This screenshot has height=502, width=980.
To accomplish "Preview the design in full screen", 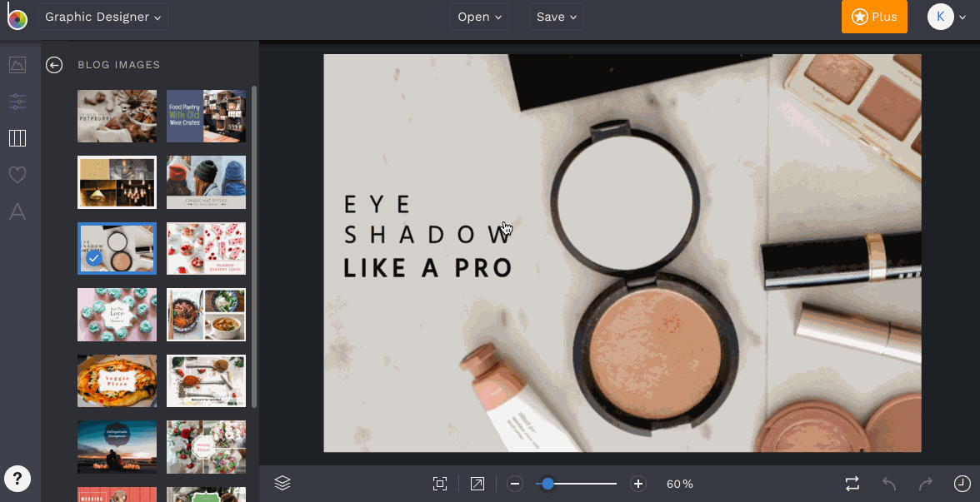I will point(477,483).
